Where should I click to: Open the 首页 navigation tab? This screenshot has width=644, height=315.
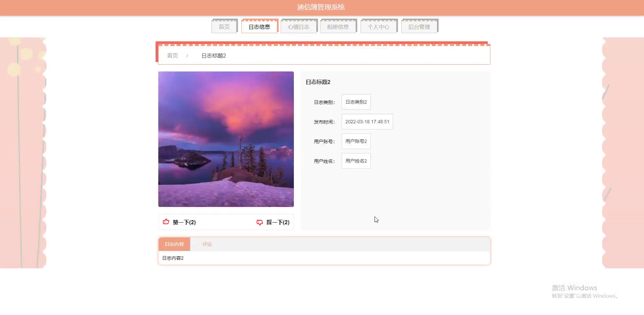[224, 27]
